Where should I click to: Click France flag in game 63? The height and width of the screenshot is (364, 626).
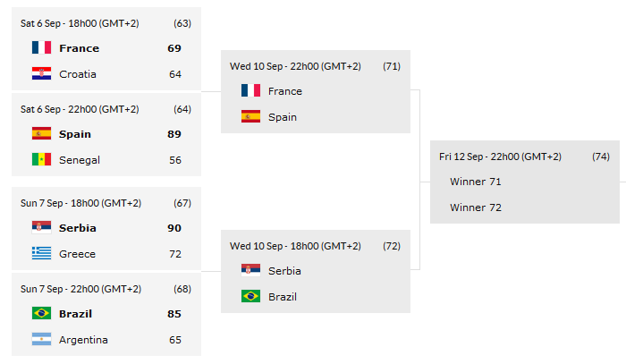pyautogui.click(x=41, y=48)
